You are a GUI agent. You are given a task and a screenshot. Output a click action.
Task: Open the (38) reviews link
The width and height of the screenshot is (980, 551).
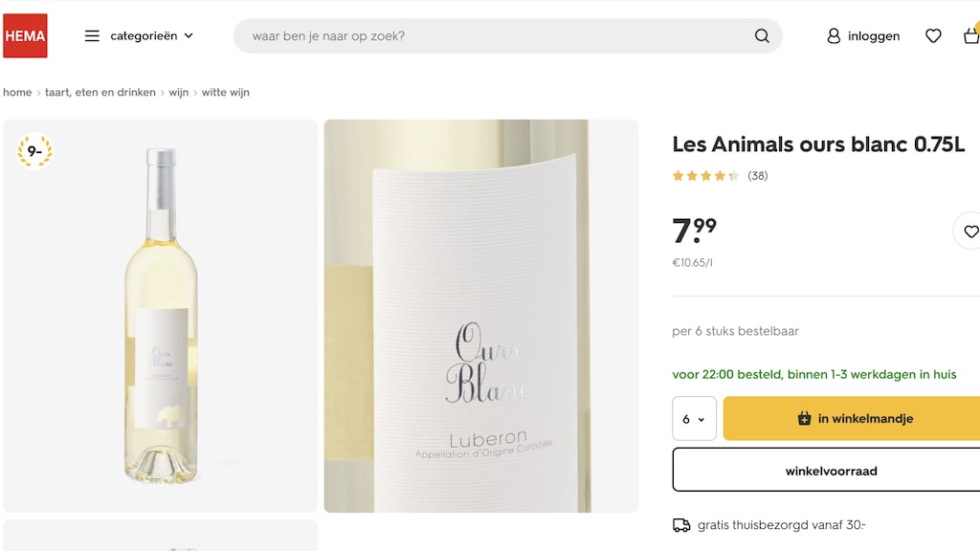point(756,175)
